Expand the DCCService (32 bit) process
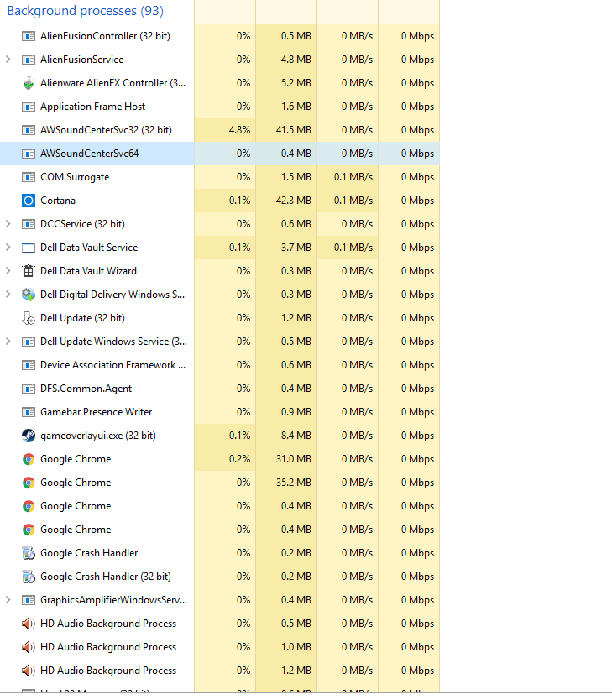 [x=8, y=223]
